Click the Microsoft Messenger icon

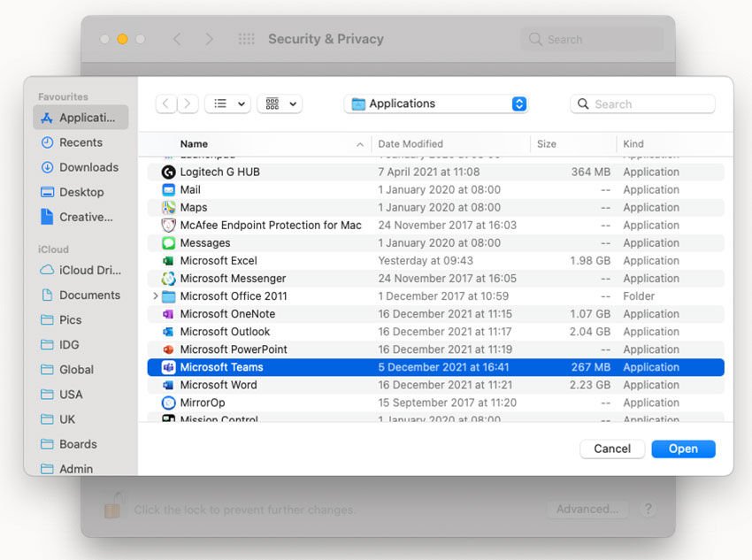tap(168, 279)
